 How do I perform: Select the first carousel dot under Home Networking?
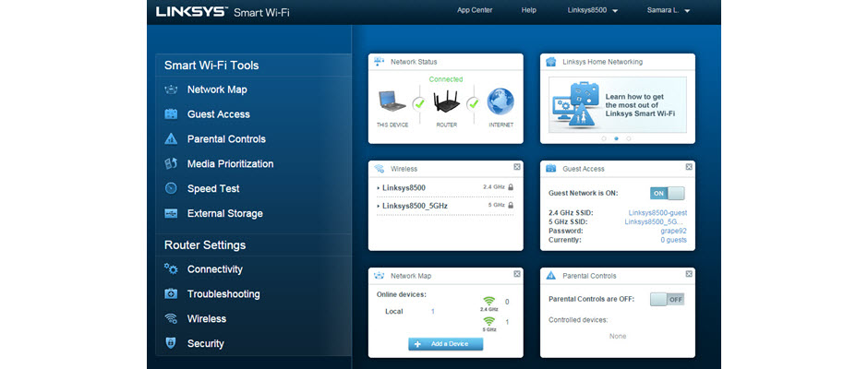[x=604, y=138]
